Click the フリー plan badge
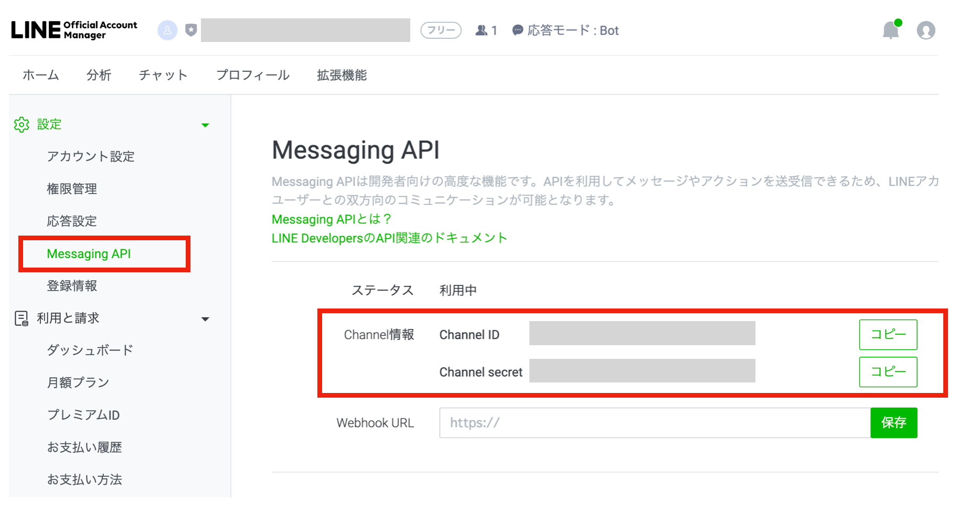980x511 pixels. coord(441,30)
